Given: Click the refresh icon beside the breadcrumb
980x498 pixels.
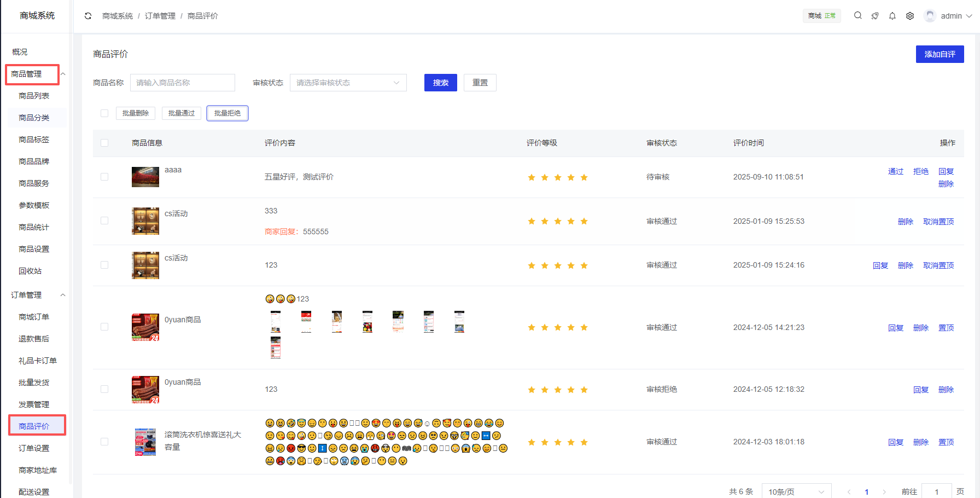Looking at the screenshot, I should coord(88,16).
